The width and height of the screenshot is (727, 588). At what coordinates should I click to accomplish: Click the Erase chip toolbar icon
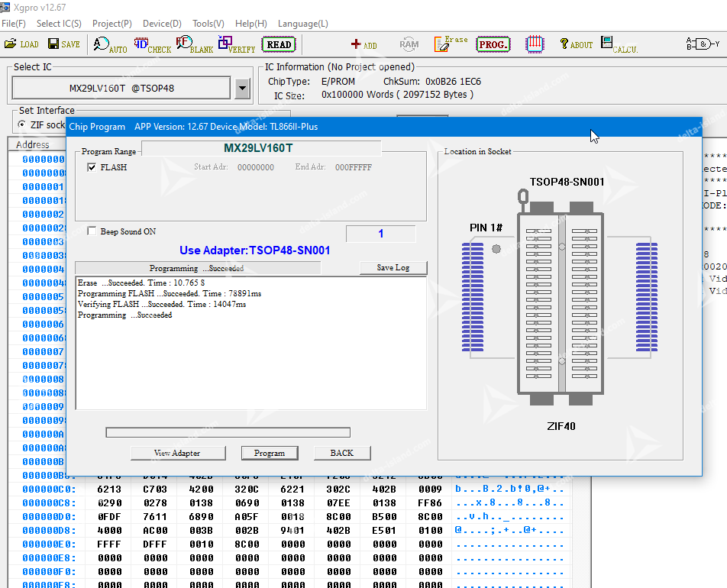pyautogui.click(x=451, y=44)
